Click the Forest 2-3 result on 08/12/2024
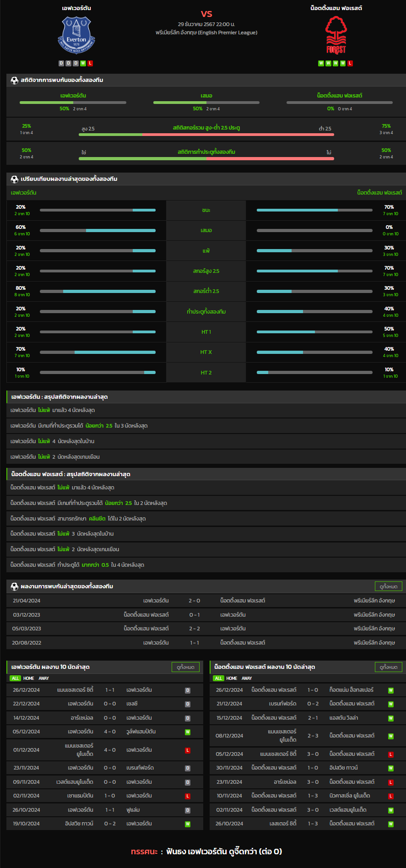This screenshot has width=406, height=868. point(313,736)
